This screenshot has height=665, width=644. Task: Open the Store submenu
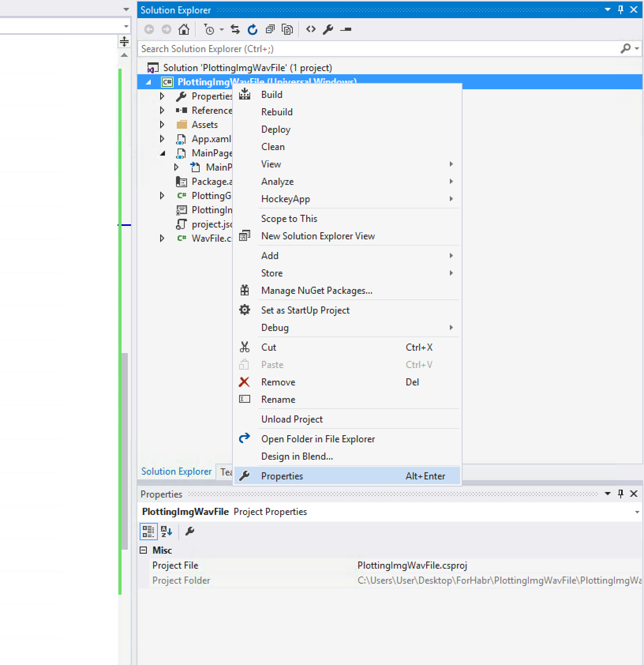348,273
